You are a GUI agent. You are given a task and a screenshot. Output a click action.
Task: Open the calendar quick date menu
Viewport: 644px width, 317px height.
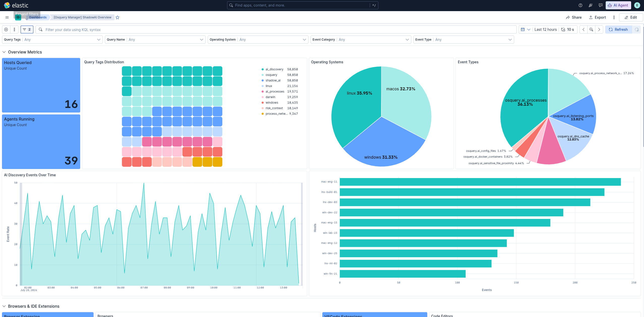point(526,30)
